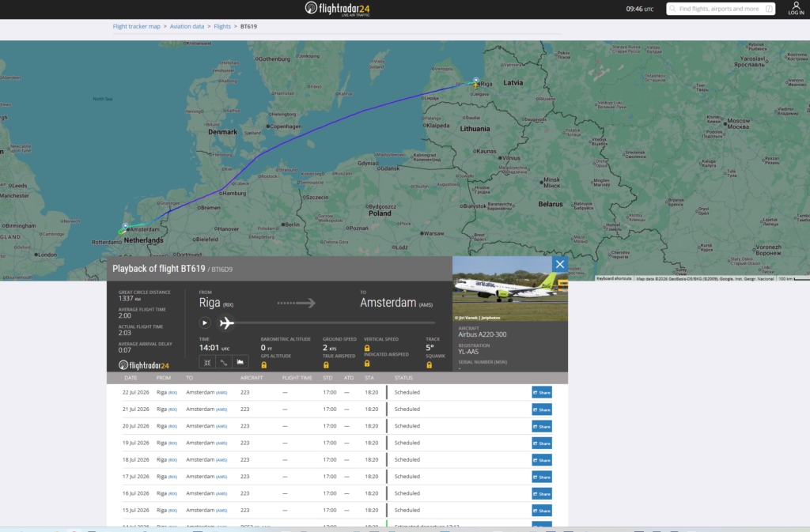This screenshot has width=810, height=532.
Task: Click the indicated airspeed lock icon
Action: 367,364
